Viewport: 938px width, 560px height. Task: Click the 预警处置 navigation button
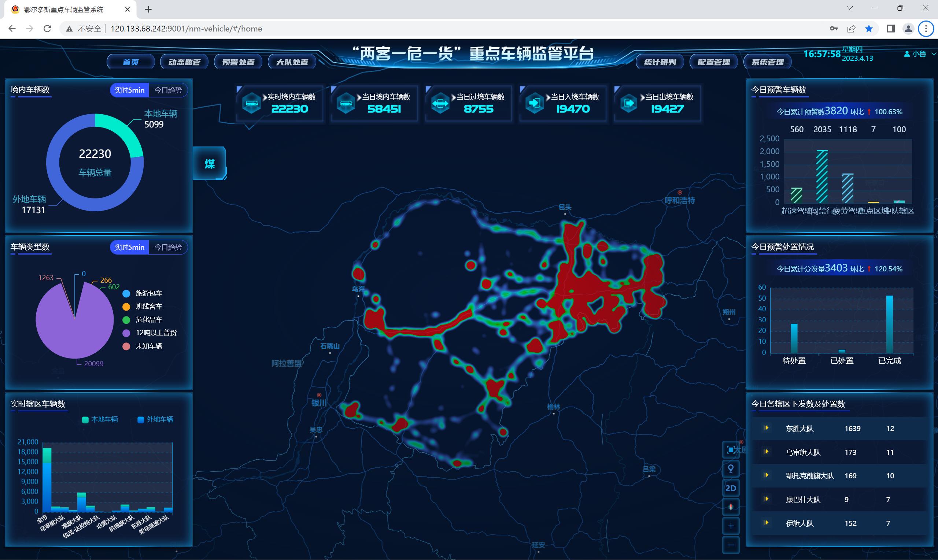239,62
